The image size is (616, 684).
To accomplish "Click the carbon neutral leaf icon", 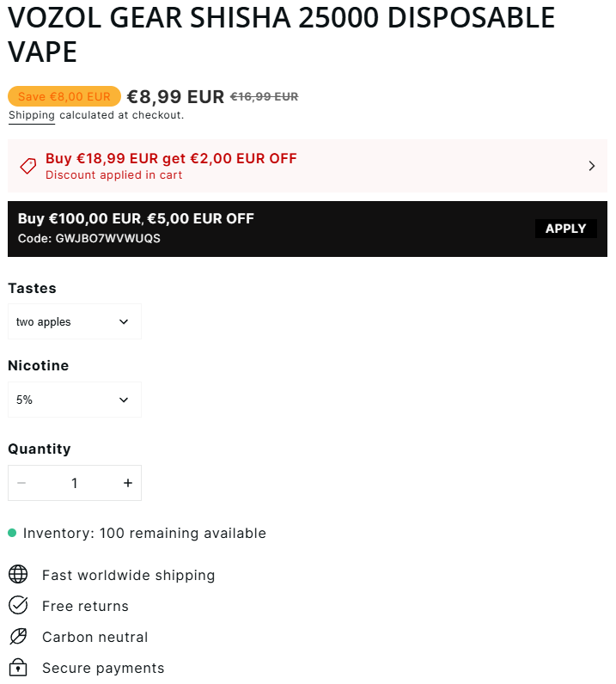I will [18, 637].
